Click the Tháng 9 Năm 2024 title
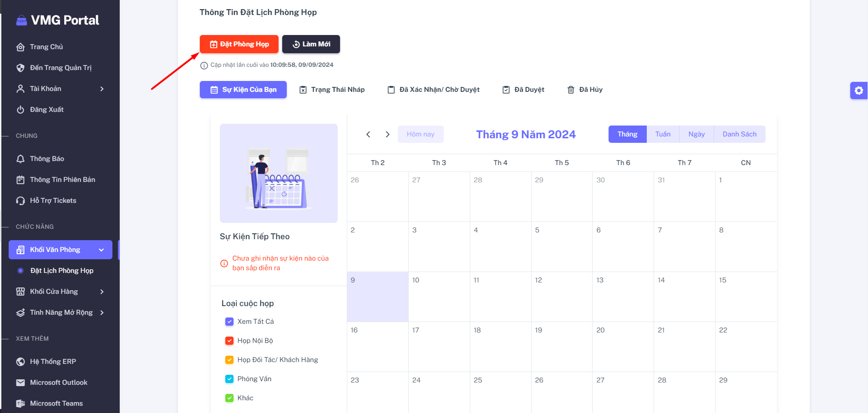 (x=526, y=134)
